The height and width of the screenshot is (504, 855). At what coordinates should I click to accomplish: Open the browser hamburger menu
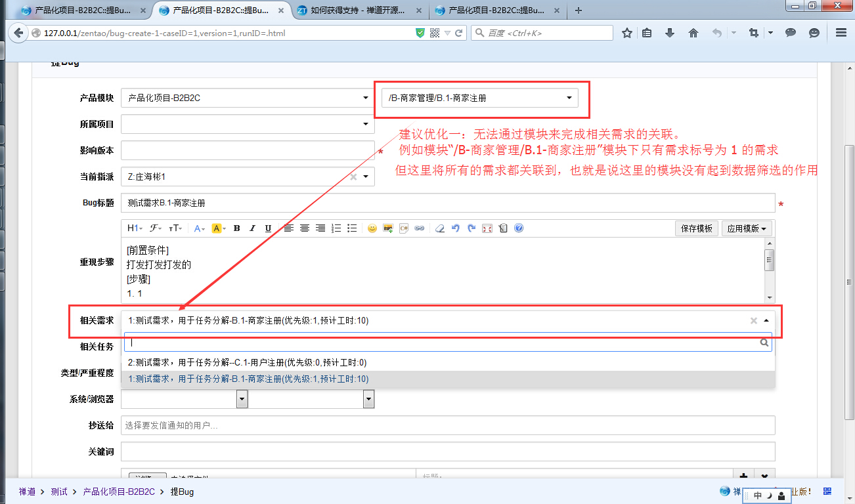click(x=841, y=33)
